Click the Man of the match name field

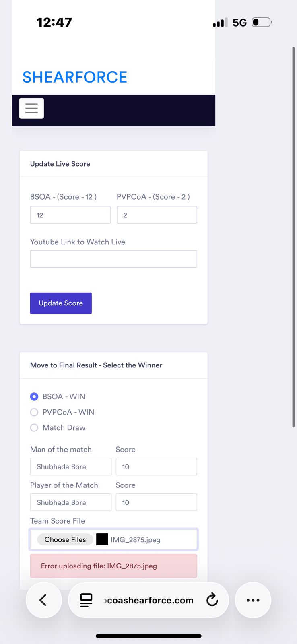coord(70,466)
